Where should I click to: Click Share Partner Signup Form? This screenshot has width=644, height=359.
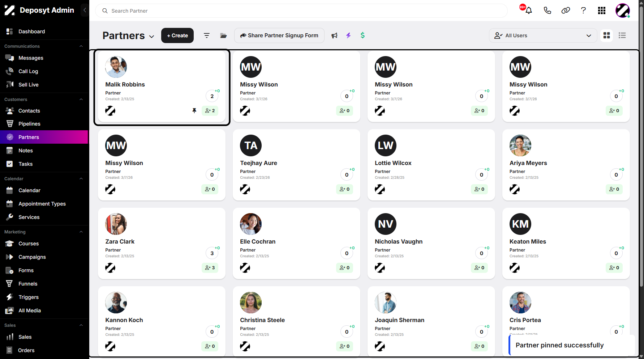click(279, 35)
